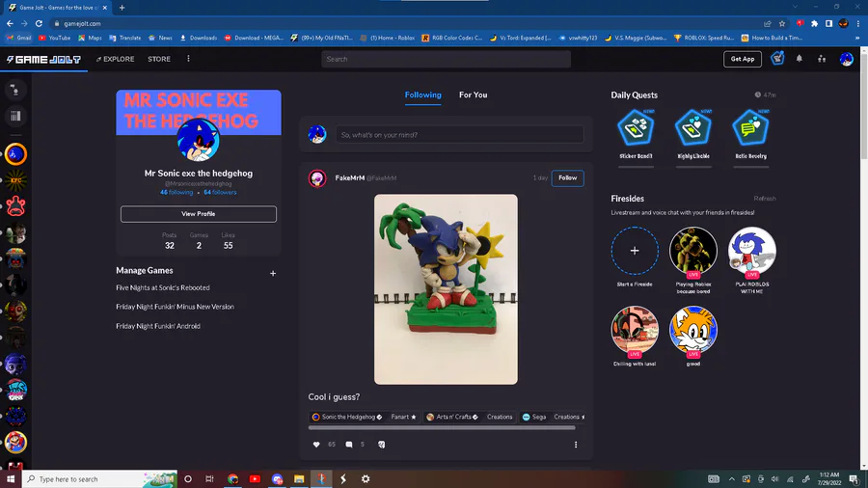
Task: Open the Hello Revelry daily quest
Action: coord(750,134)
